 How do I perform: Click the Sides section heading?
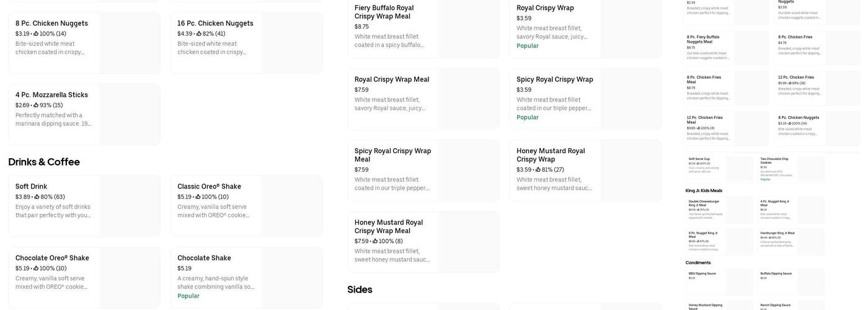point(360,290)
